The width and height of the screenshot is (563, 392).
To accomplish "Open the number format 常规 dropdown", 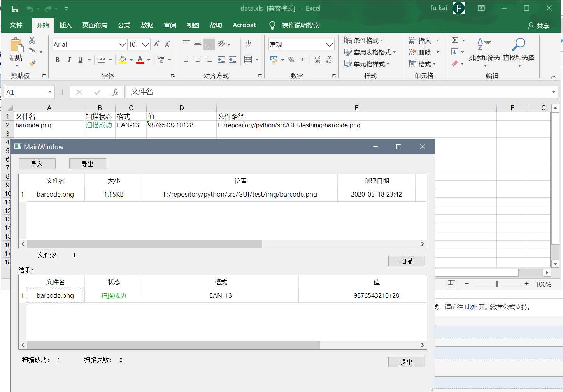I will pos(330,45).
